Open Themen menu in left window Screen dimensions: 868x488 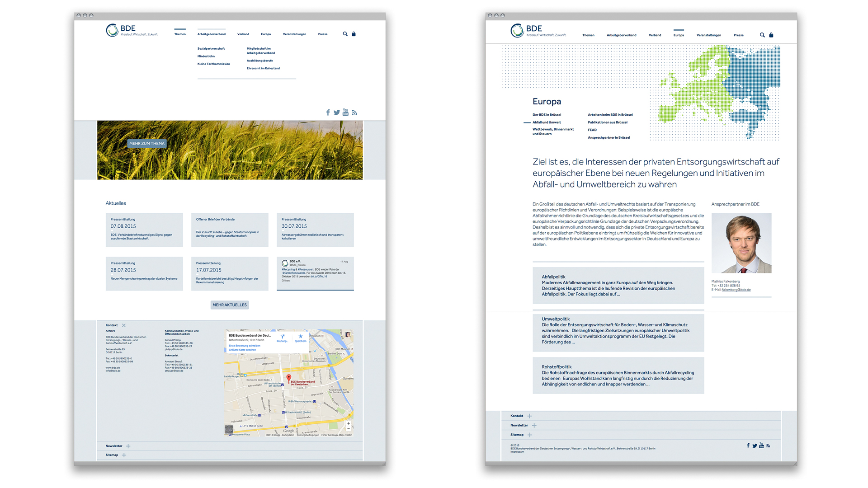[x=180, y=34]
